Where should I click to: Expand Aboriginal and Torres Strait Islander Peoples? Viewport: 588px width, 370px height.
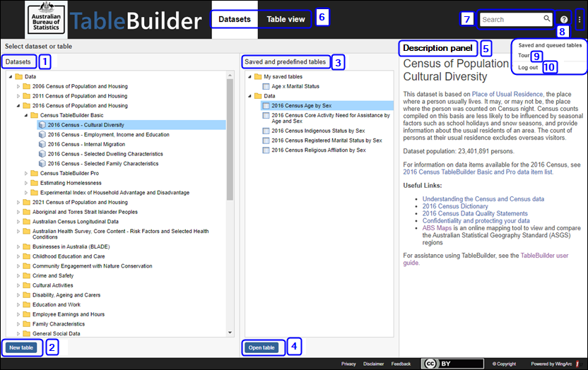pyautogui.click(x=18, y=212)
